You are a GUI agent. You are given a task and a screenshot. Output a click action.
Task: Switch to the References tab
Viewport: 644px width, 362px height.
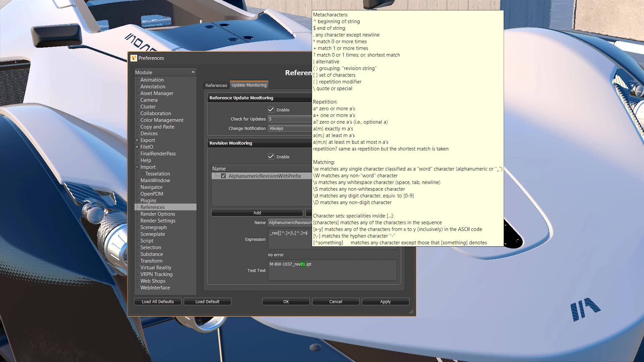(x=216, y=85)
